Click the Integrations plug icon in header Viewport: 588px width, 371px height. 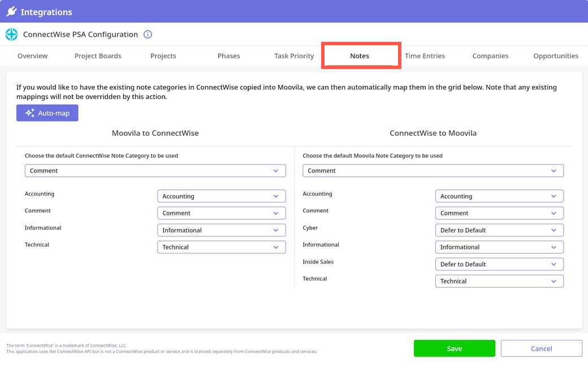point(11,11)
